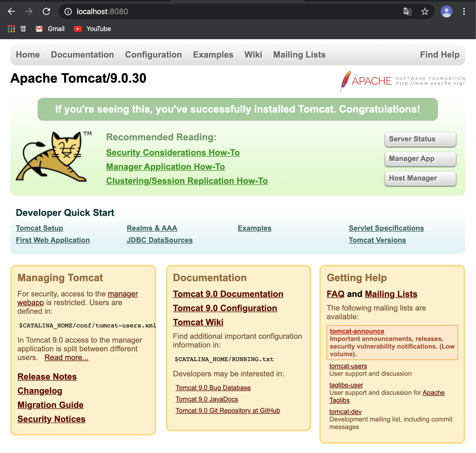The width and height of the screenshot is (476, 453).
Task: Open the tomcat-dev mailing list link
Action: 345,412
